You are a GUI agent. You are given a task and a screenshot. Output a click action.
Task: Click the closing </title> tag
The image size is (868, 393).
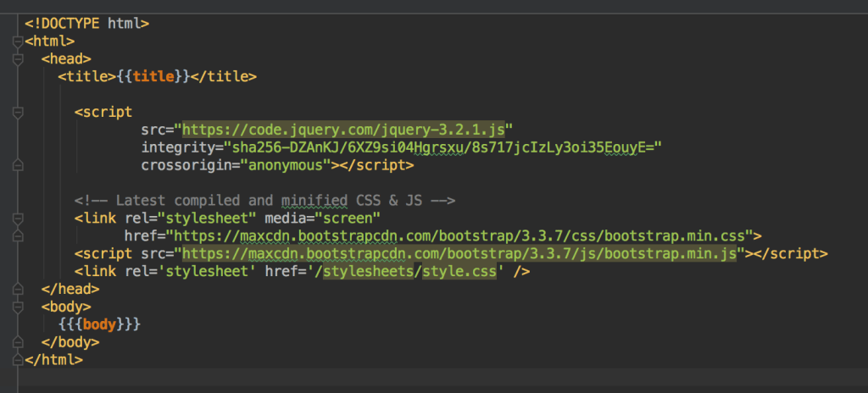(x=224, y=77)
